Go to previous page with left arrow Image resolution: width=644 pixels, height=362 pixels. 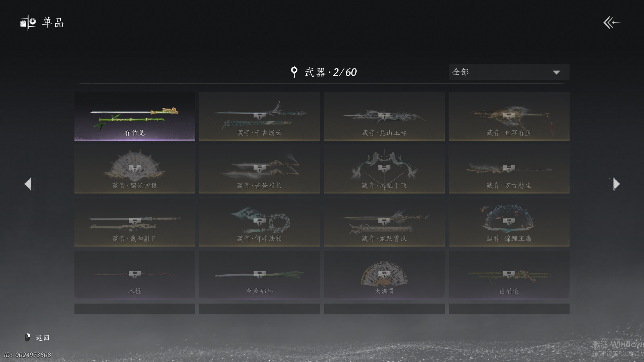[28, 184]
